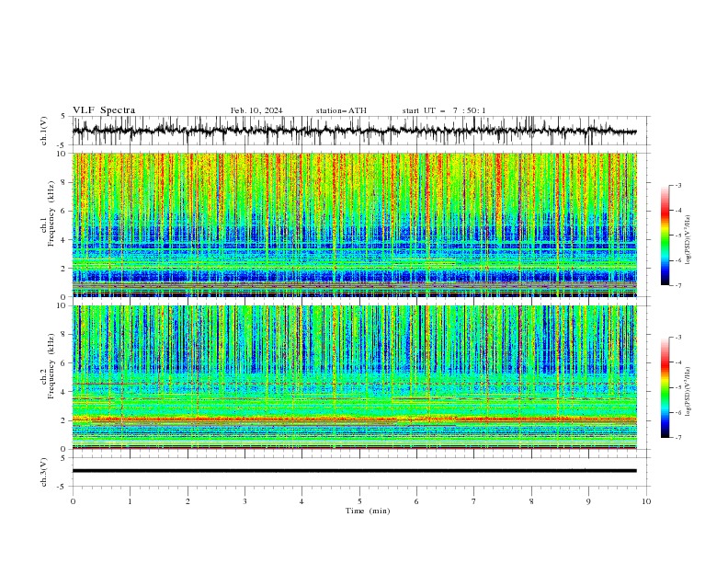Click the time axis tick label '9'

pyautogui.click(x=588, y=501)
